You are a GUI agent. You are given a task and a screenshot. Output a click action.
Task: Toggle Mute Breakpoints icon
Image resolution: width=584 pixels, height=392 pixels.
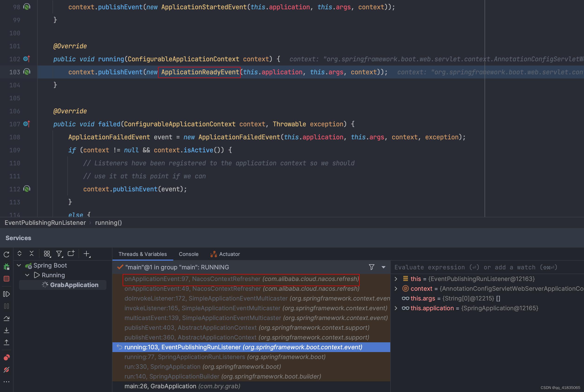(7, 369)
